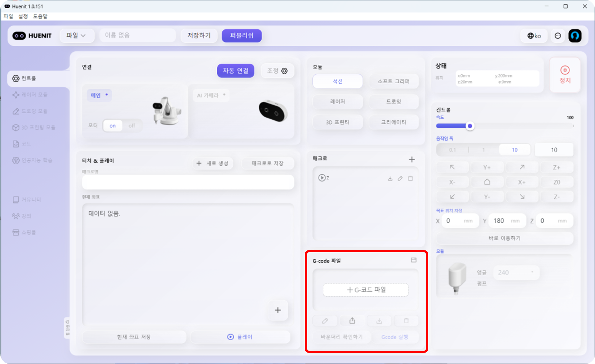Open the 설정 menu in menu bar

coord(23,16)
